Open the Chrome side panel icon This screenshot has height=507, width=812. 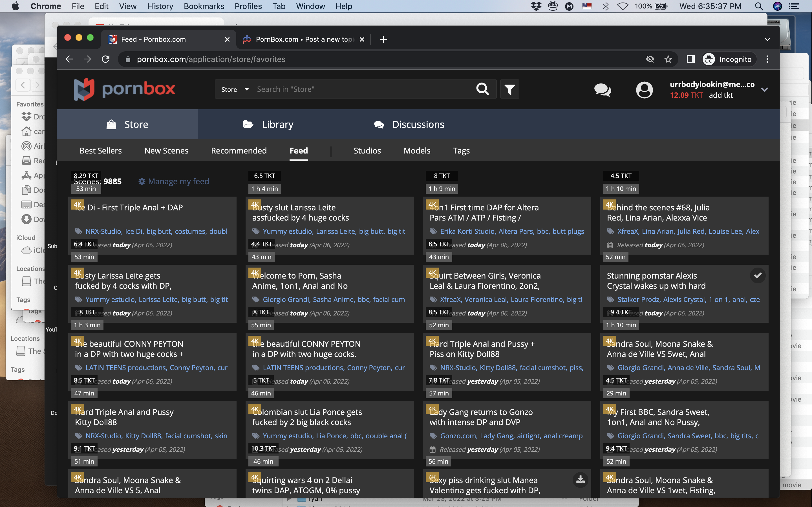point(690,59)
